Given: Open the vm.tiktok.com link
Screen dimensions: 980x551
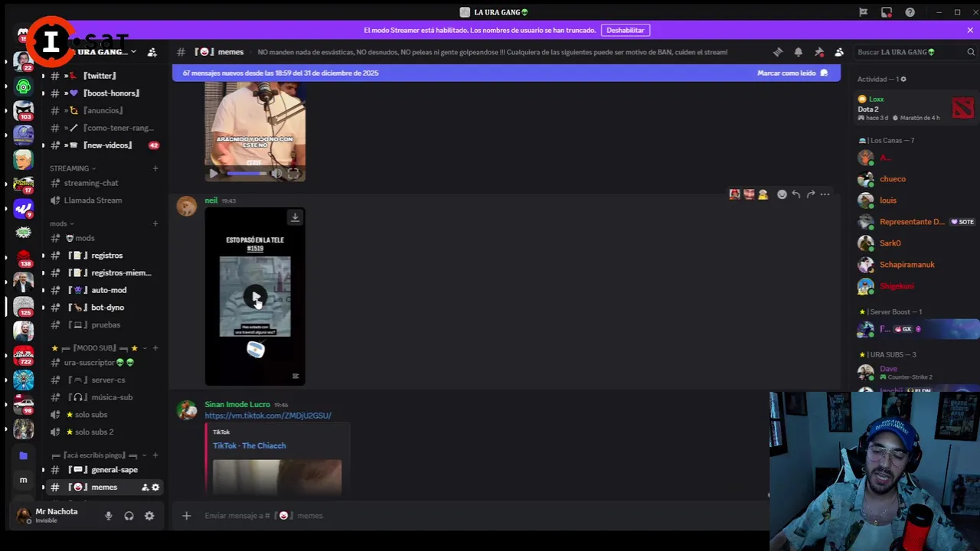Looking at the screenshot, I should 268,416.
